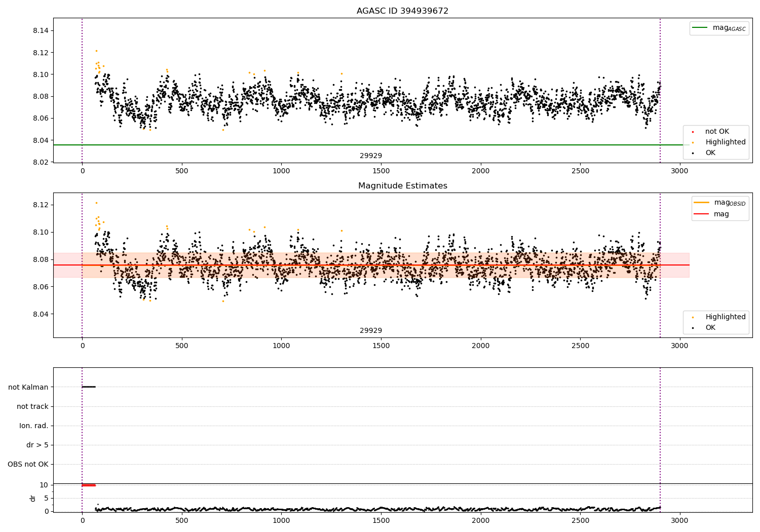Click the 'not track' axis label
This screenshot has height=532, width=760.
coord(32,406)
